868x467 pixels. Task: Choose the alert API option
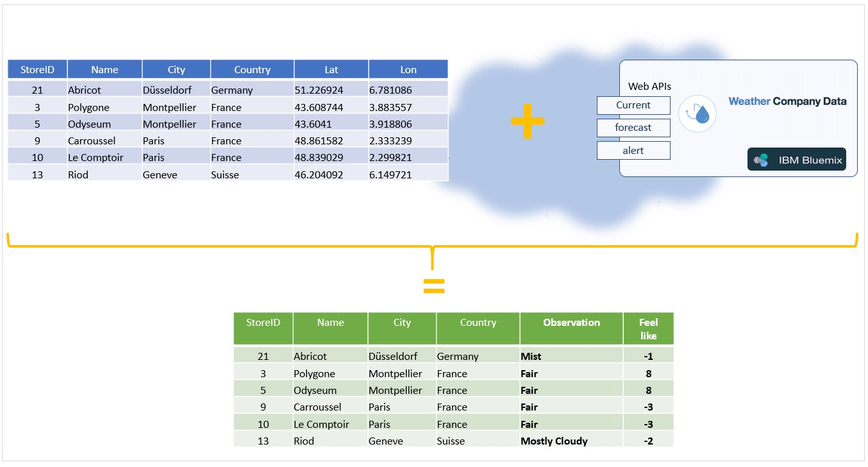point(633,150)
